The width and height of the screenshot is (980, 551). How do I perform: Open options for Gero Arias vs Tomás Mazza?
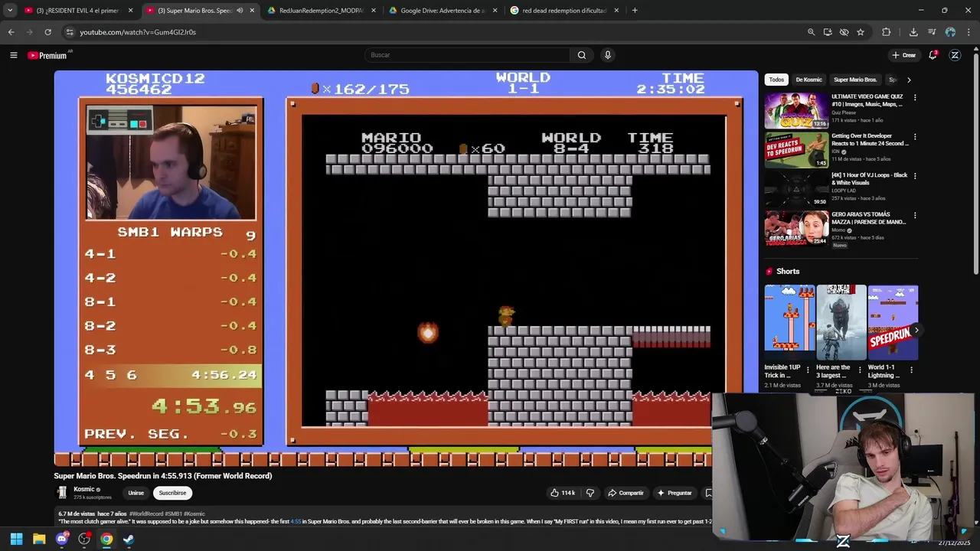click(x=914, y=215)
